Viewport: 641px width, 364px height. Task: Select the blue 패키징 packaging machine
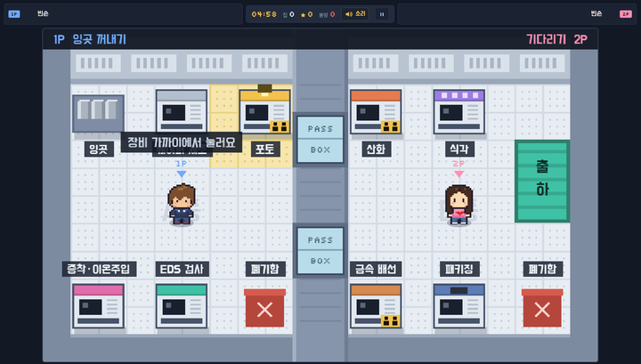[x=459, y=306]
